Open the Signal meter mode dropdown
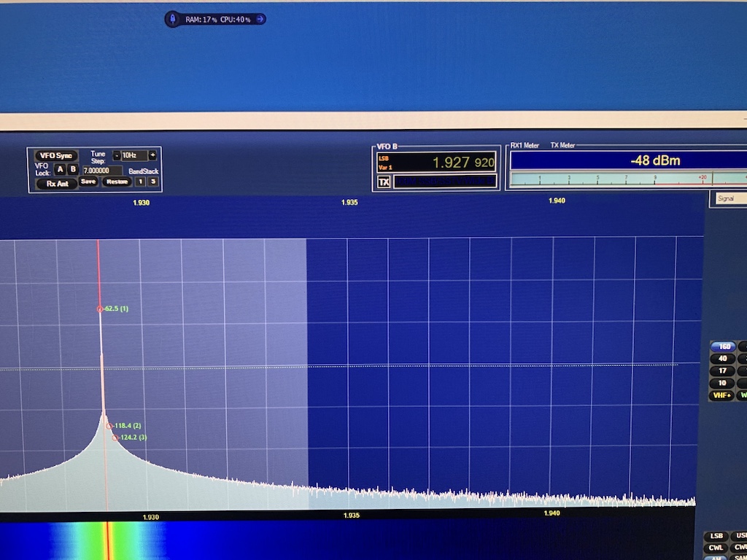Screen dimensions: 747x560 pos(730,198)
